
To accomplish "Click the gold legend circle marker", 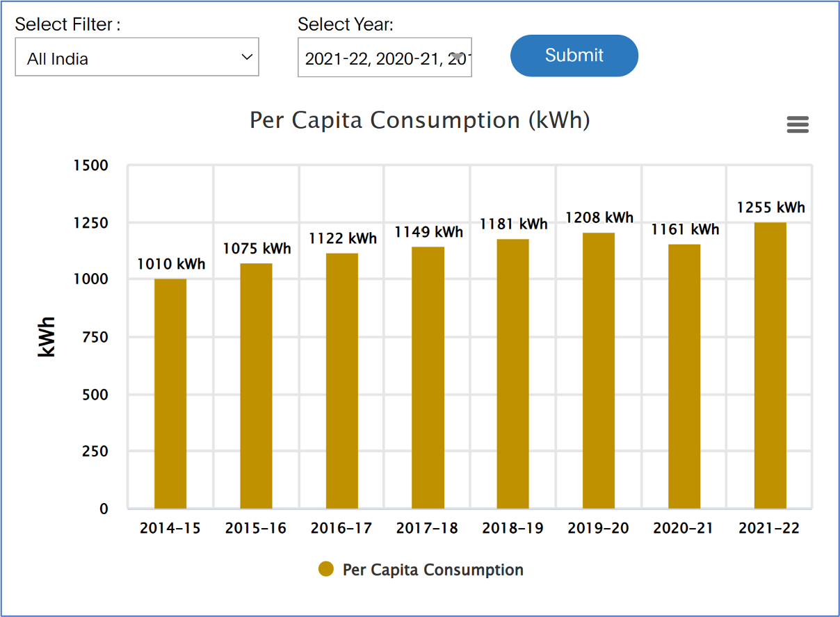I will (326, 570).
